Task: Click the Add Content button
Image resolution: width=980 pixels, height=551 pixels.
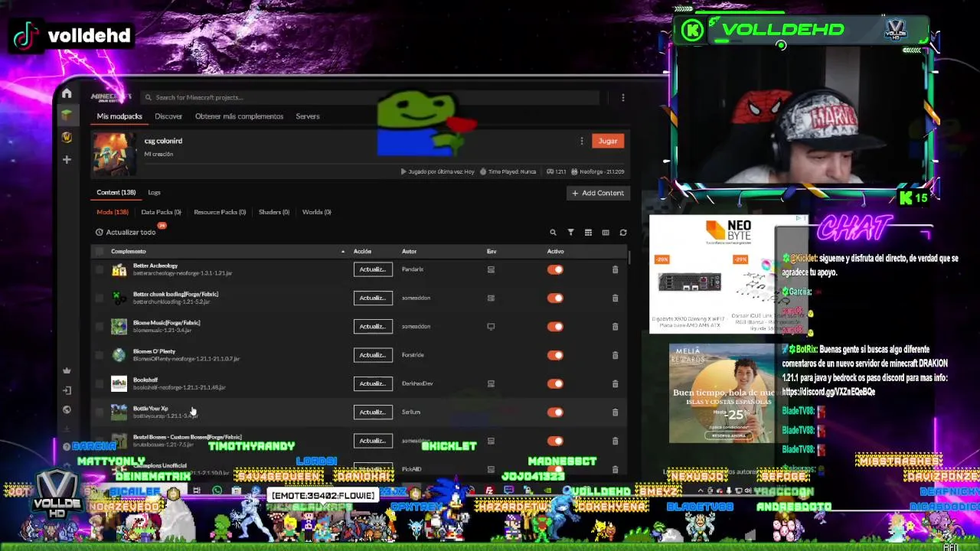Action: (597, 193)
